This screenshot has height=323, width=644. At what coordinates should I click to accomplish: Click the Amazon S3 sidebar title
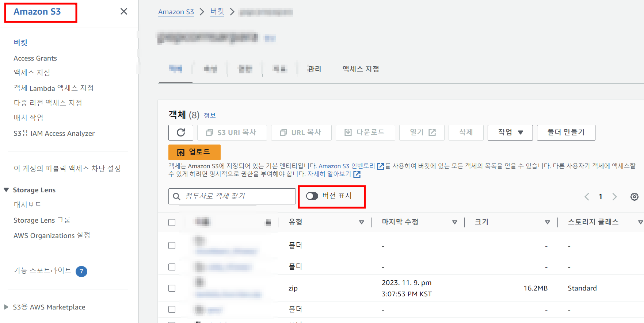[37, 12]
